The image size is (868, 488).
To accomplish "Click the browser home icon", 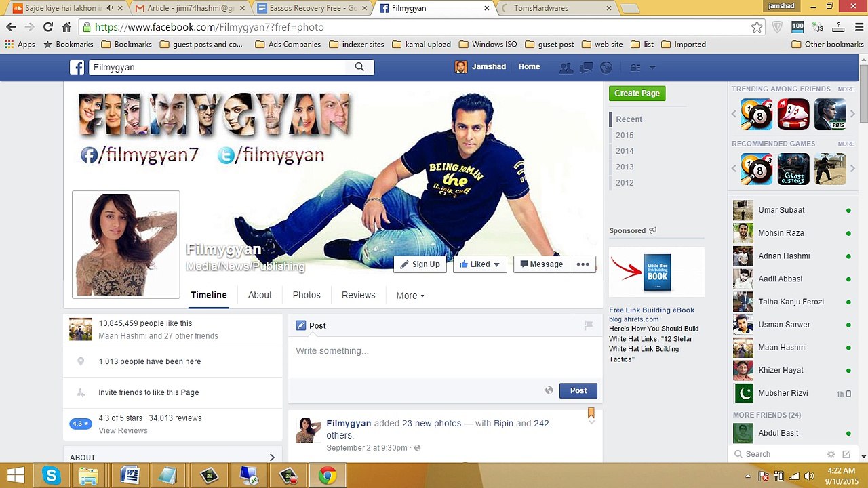I will click(66, 27).
